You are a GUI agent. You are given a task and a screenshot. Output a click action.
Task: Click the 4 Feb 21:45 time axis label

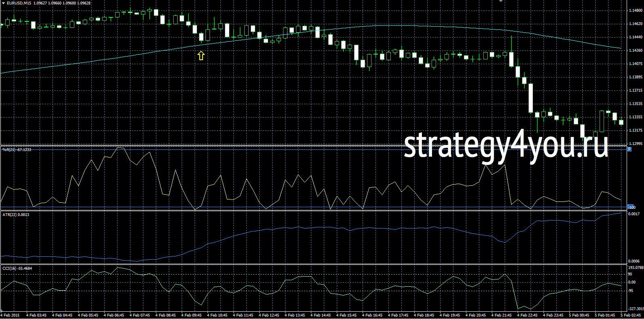501,315
